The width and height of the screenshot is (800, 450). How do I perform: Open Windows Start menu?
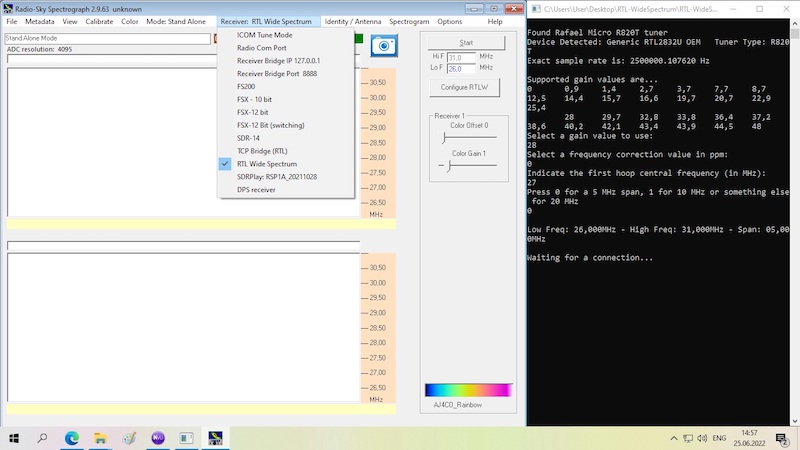coord(14,438)
